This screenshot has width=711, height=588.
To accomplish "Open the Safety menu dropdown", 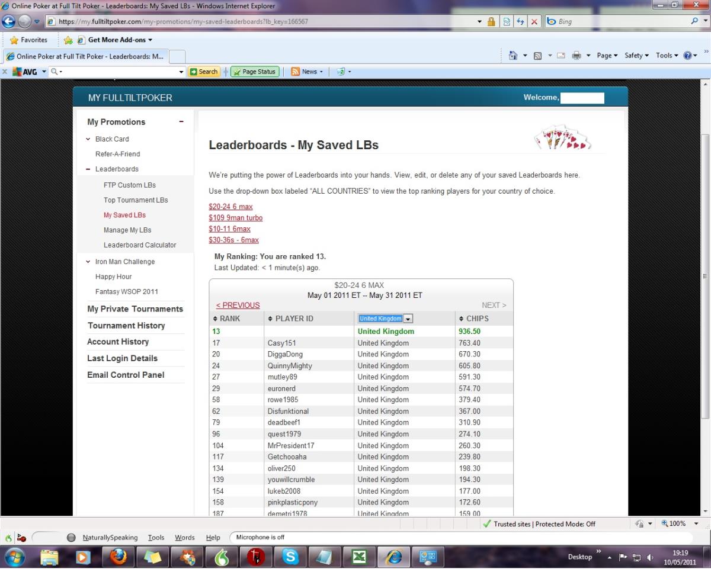I will [x=636, y=56].
